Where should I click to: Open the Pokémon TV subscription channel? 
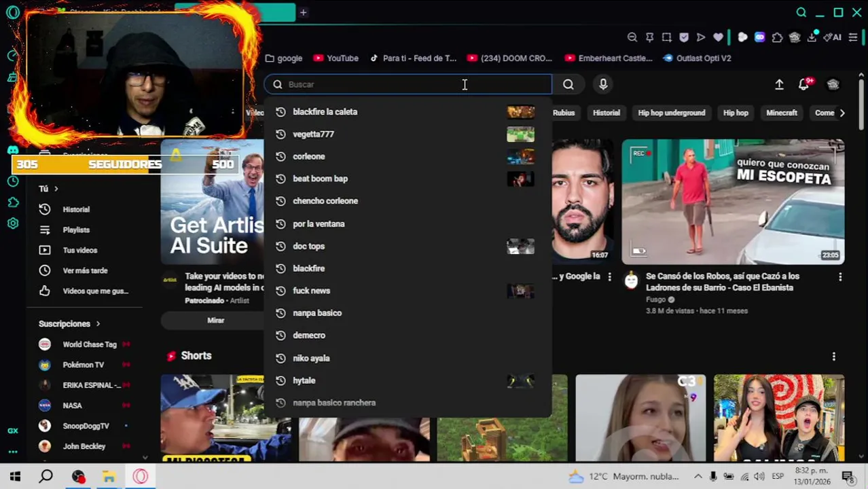pos(83,365)
